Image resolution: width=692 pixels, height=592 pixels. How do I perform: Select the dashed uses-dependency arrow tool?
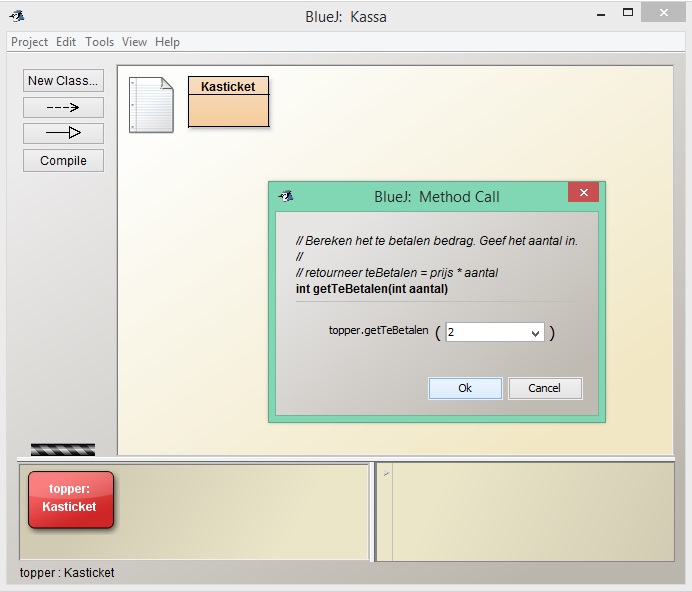64,107
